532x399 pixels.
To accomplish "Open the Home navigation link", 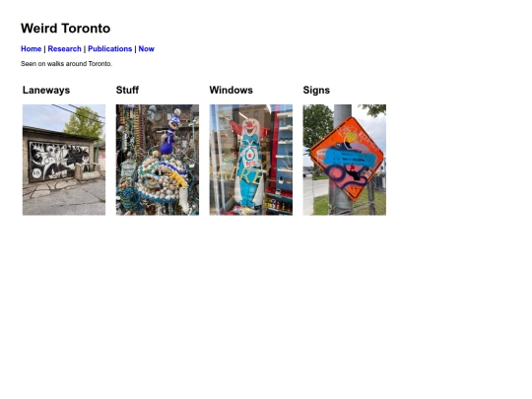I will [x=31, y=49].
